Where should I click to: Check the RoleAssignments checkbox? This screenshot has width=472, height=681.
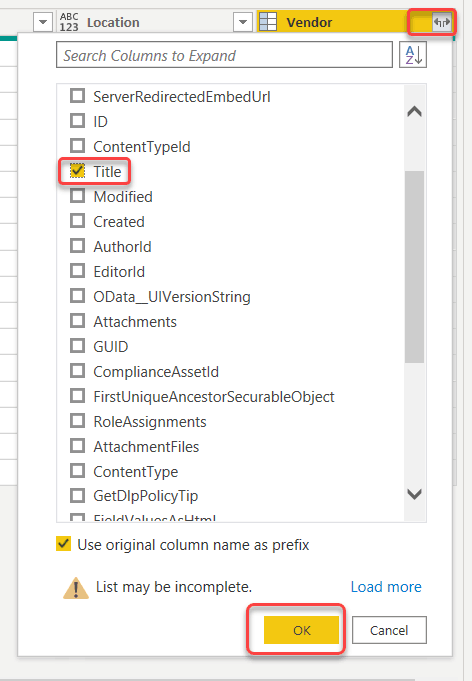pos(78,421)
